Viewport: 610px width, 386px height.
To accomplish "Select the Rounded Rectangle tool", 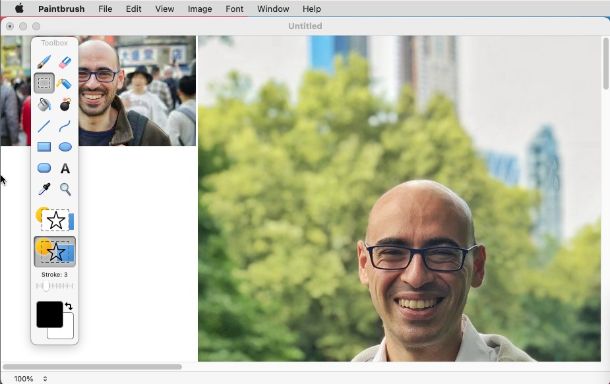I will tap(44, 168).
